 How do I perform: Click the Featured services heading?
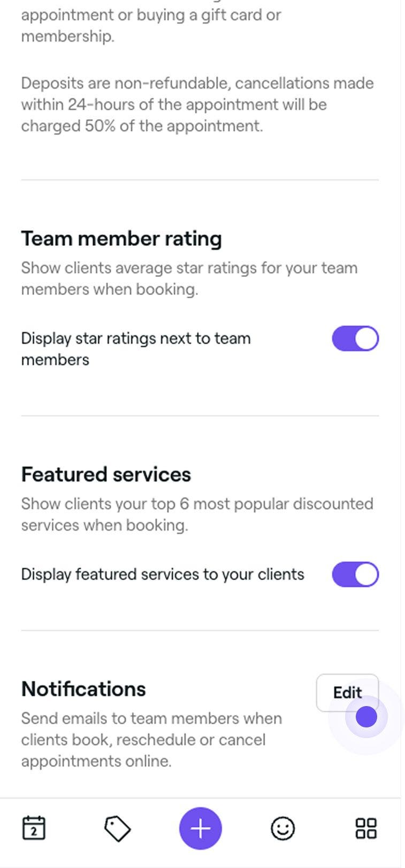106,475
